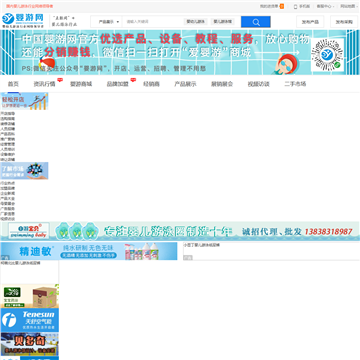Image resolution: width=360 pixels, height=360 pixels.
Task: Click the 产品大全 sidebar link
Action: 8,198
